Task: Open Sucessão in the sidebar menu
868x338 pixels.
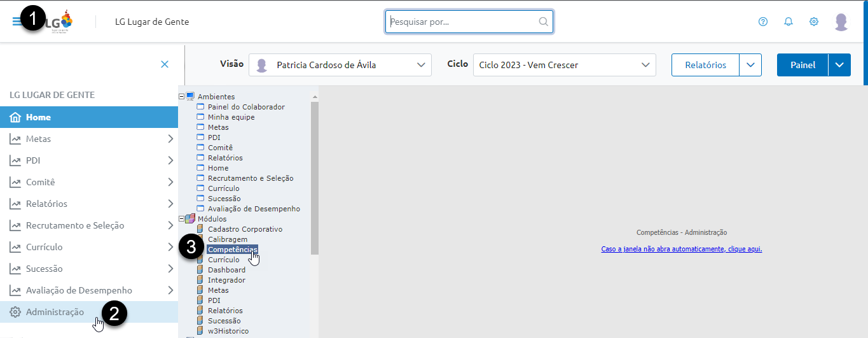Action: [89, 269]
